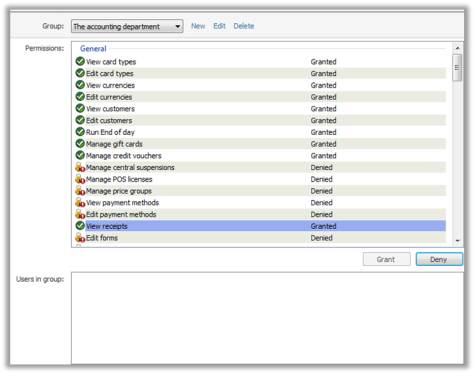Click the permissions list scroll up arrow

pyautogui.click(x=457, y=48)
